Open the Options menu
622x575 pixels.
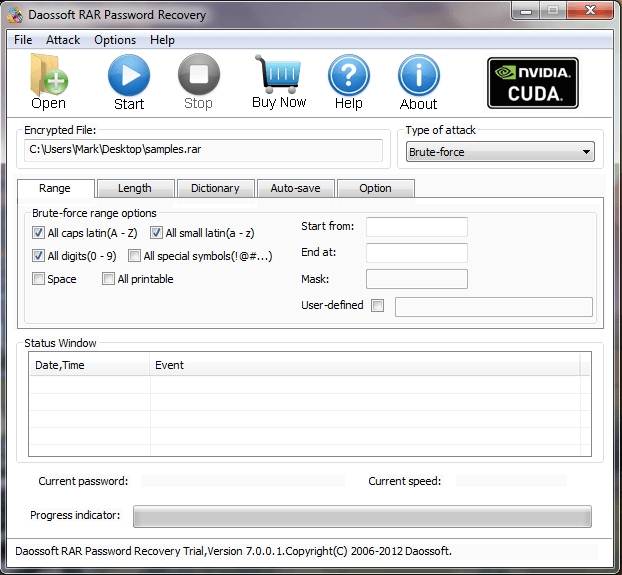pos(115,40)
